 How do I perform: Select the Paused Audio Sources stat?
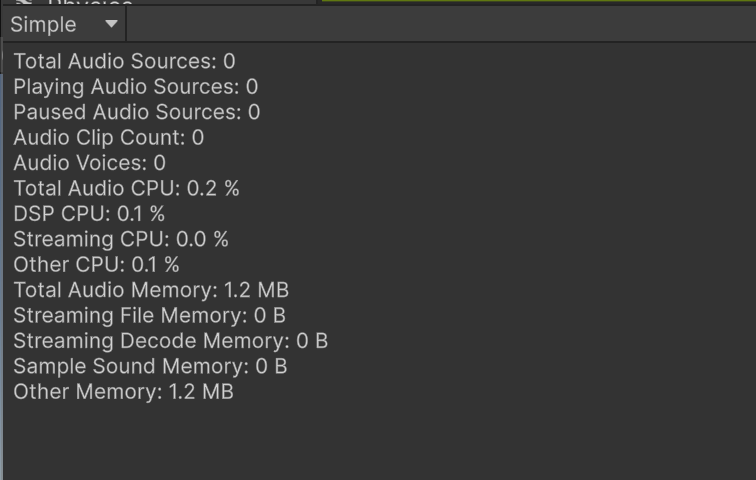(136, 112)
